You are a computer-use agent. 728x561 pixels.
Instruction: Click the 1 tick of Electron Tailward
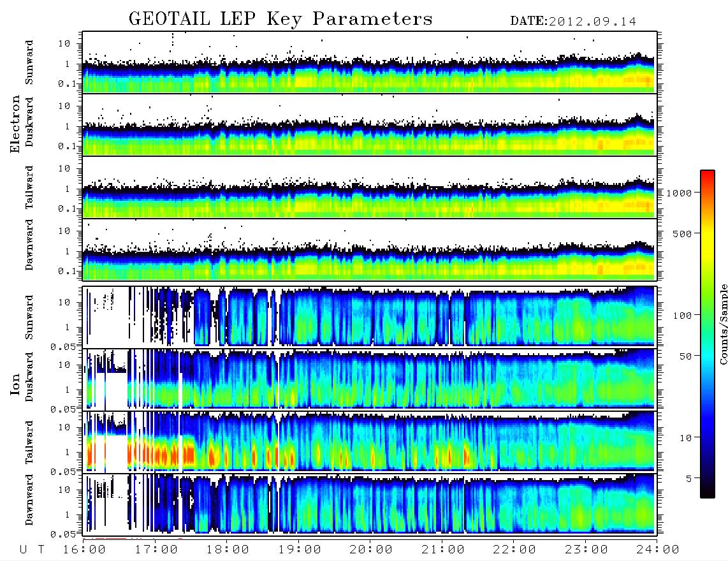(68, 189)
